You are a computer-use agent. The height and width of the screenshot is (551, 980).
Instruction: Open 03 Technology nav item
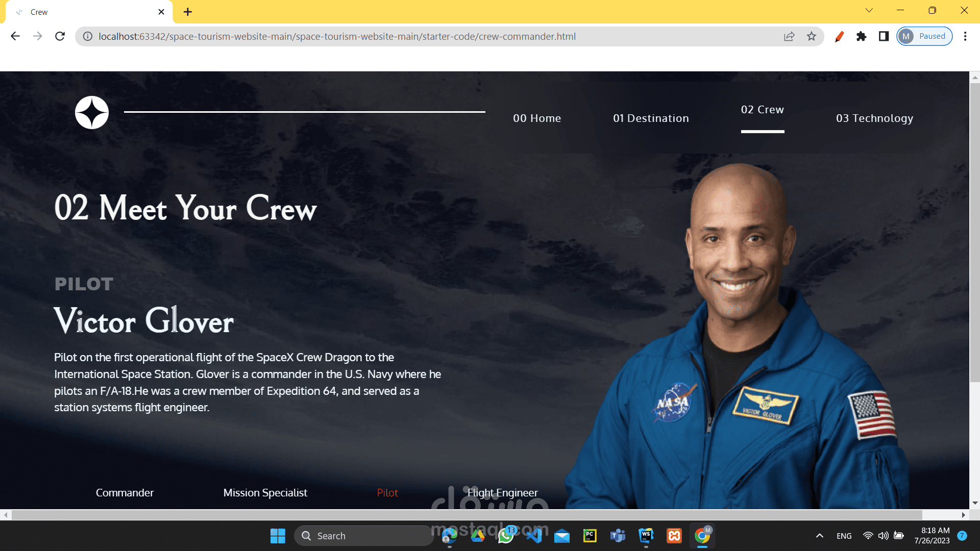pyautogui.click(x=874, y=118)
